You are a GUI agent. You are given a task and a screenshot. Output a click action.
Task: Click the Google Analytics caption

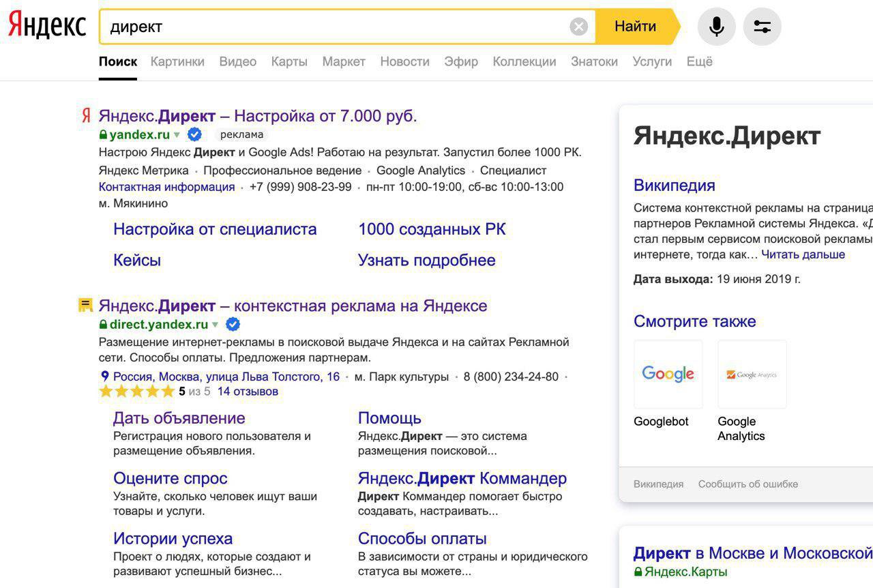tap(741, 428)
